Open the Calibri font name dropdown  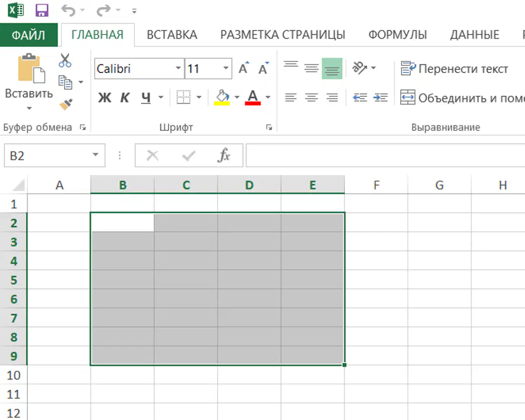[179, 68]
